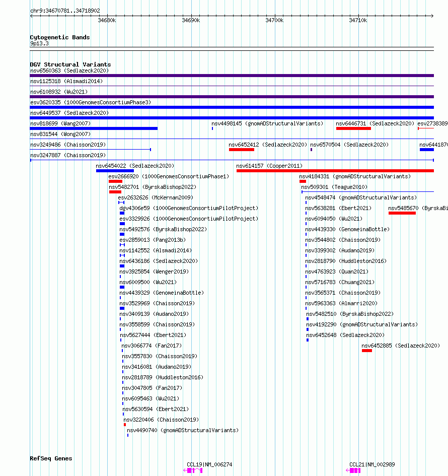Click nsv5482510 (ByrskaBishop2022) label

350,314
